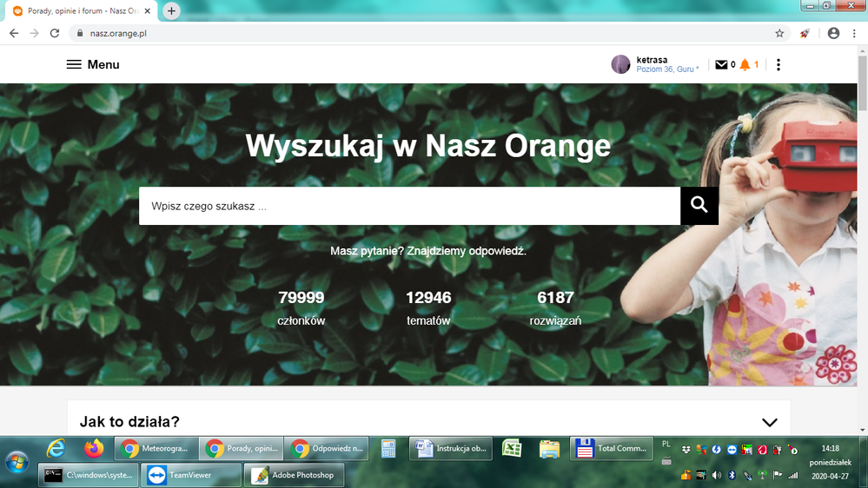The height and width of the screenshot is (488, 868).
Task: Open the Chrome three-dot menu
Action: click(854, 33)
